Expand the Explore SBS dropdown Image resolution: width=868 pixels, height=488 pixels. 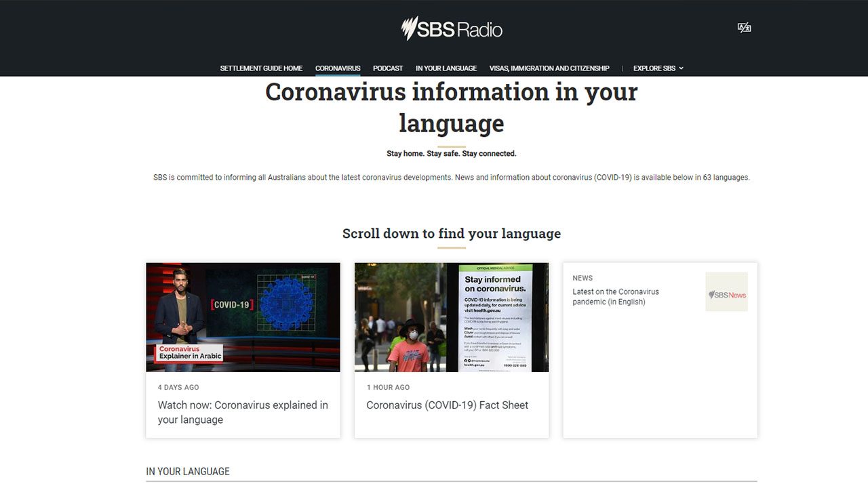coord(658,68)
